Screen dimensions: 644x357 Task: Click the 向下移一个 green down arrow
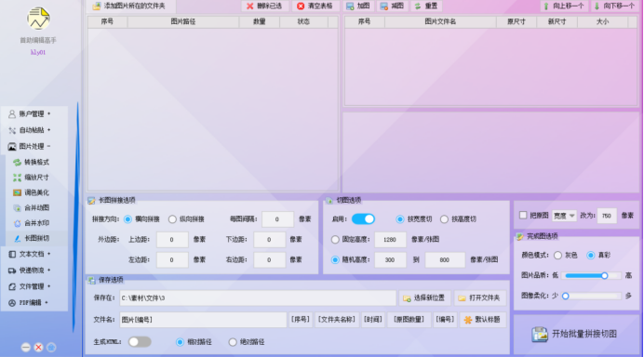click(597, 7)
